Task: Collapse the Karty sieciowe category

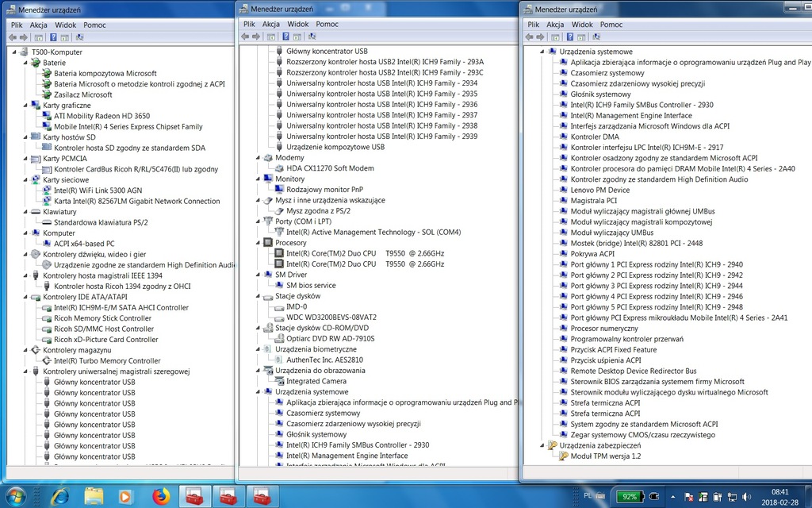Action: [x=25, y=180]
